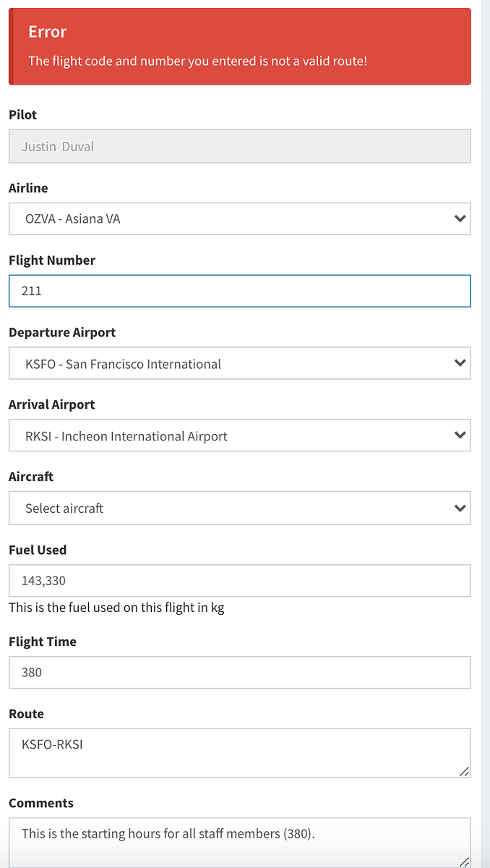Click the fuel used in kg help text
490x868 pixels.
(x=116, y=608)
